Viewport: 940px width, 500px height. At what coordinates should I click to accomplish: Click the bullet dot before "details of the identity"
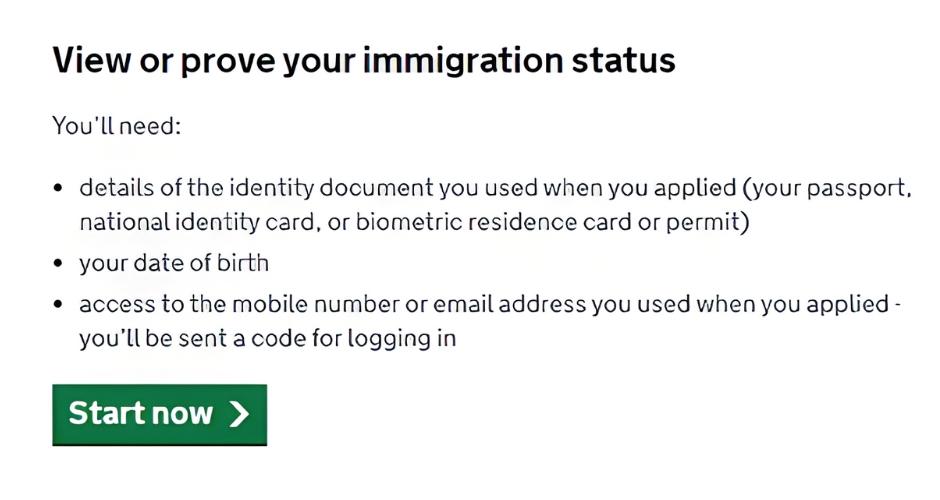point(58,188)
